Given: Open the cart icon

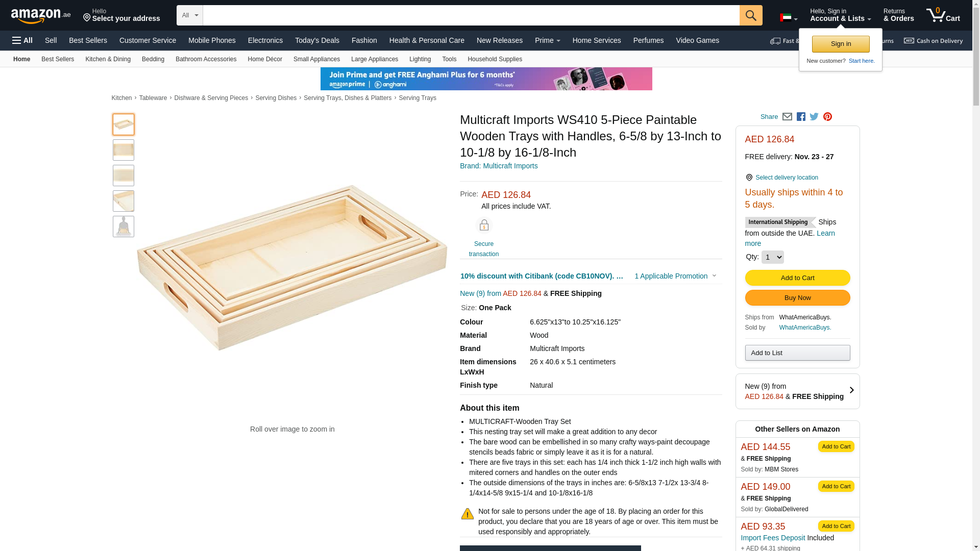Looking at the screenshot, I should 942,15.
